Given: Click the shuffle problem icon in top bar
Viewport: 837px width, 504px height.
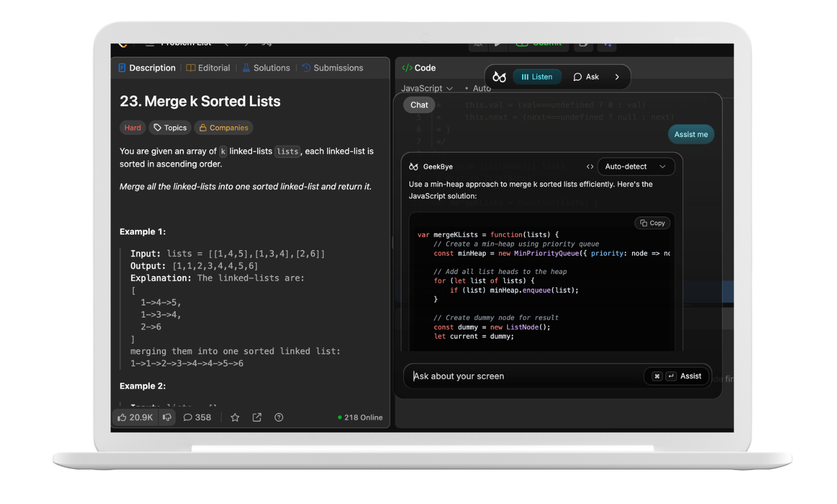Looking at the screenshot, I should (x=266, y=43).
